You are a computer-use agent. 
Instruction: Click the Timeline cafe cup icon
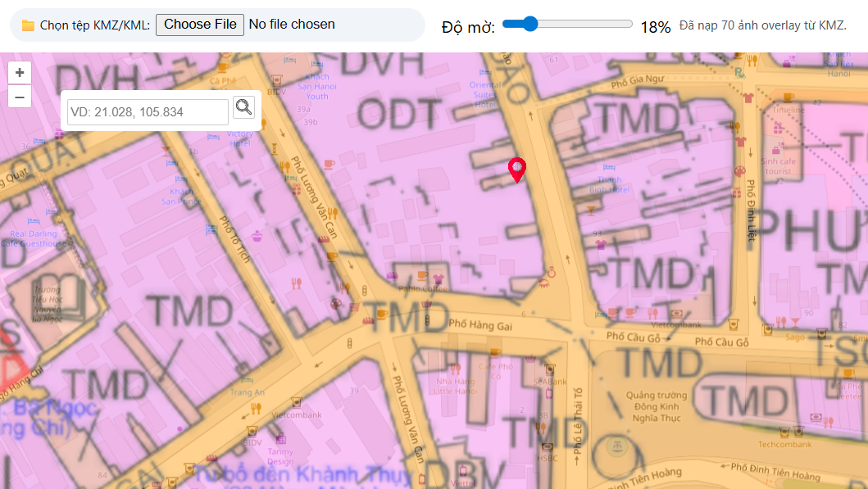(x=788, y=97)
